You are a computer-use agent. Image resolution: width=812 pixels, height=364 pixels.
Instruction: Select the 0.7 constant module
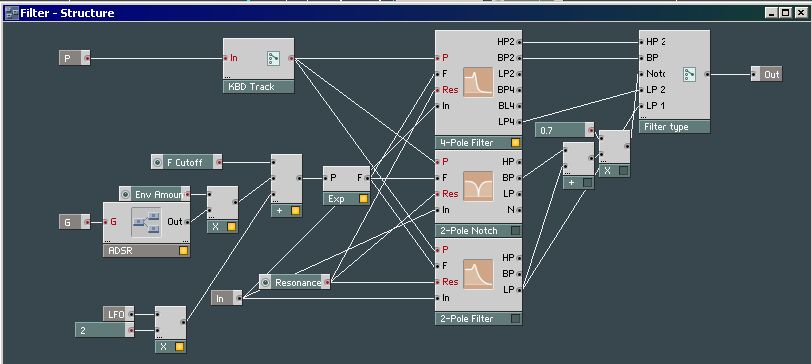coord(564,130)
